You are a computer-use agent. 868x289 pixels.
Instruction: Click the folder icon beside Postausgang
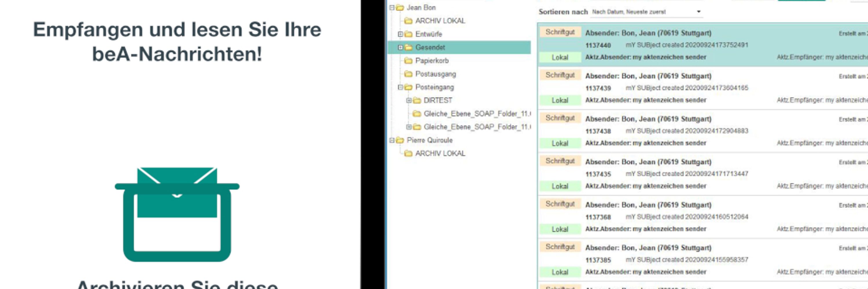click(408, 74)
